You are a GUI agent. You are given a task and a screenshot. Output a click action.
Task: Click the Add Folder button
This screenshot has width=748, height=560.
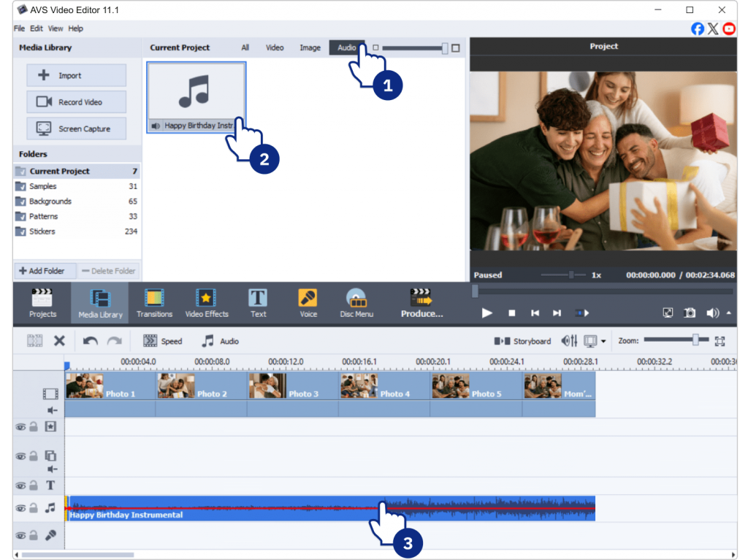coord(46,271)
